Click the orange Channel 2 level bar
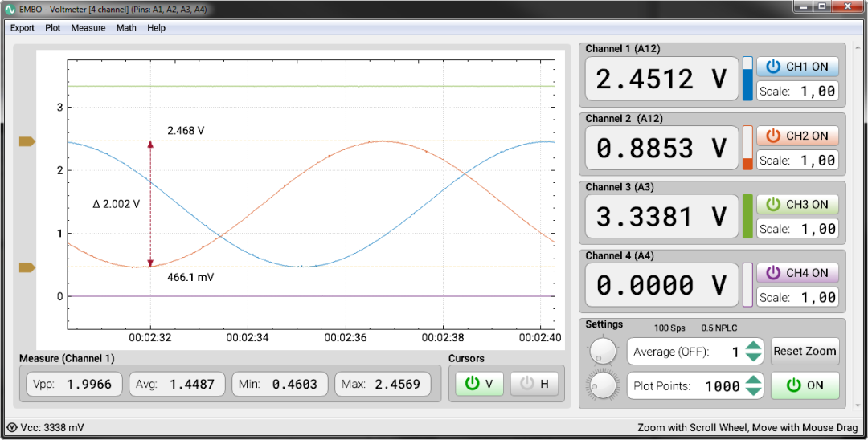The image size is (868, 440). 747,148
